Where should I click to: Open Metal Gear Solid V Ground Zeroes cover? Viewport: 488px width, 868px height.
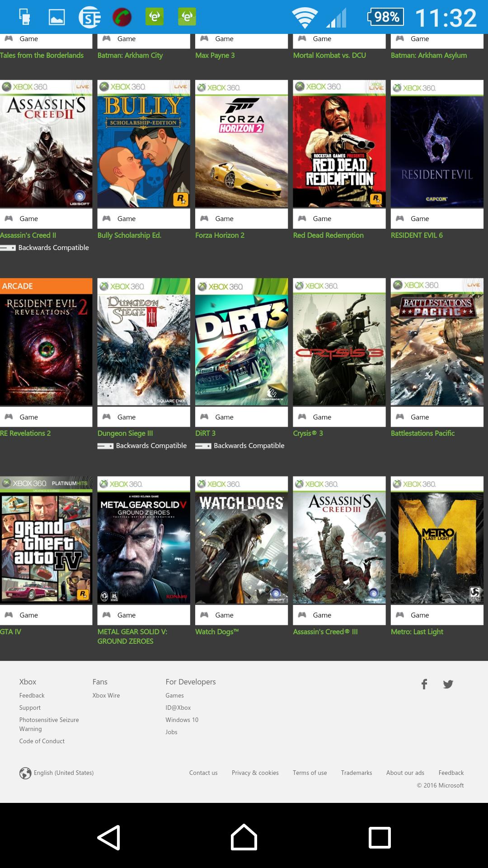click(x=144, y=540)
